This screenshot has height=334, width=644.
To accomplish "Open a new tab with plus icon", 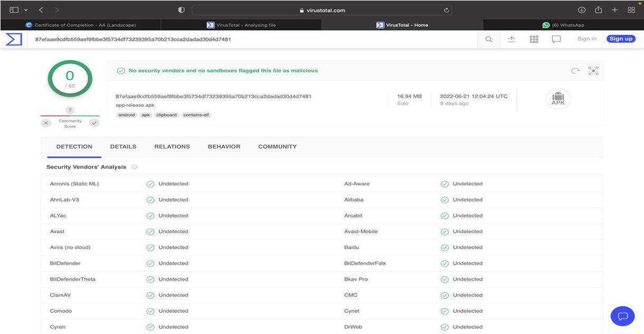I will pyautogui.click(x=615, y=10).
